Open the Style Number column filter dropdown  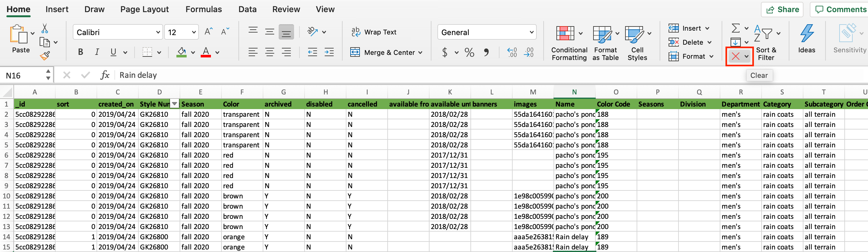pyautogui.click(x=174, y=104)
